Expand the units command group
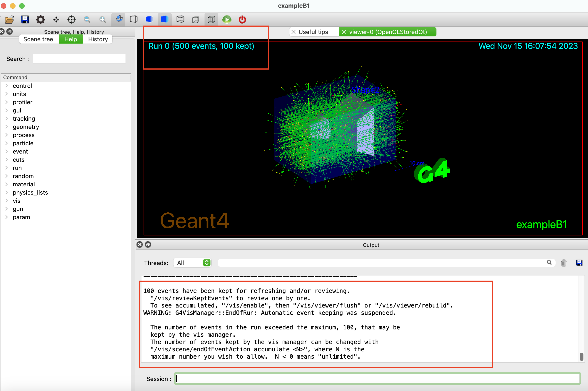588x391 pixels. click(7, 94)
